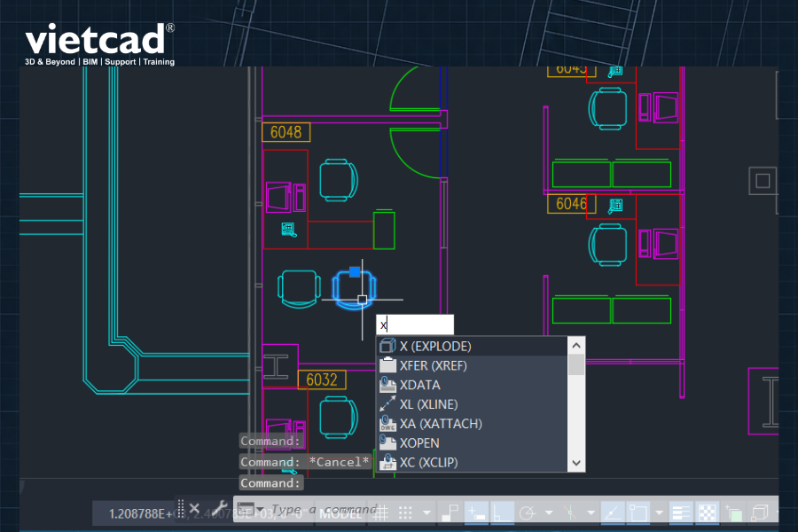Click the suggestion list scrollbar thumb

[x=576, y=364]
